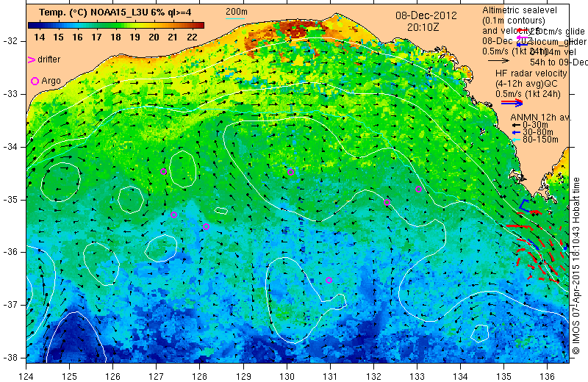The image size is (588, 382).
Task: Click the blue 30-80m ANMN arrow symbol
Action: pos(517,132)
